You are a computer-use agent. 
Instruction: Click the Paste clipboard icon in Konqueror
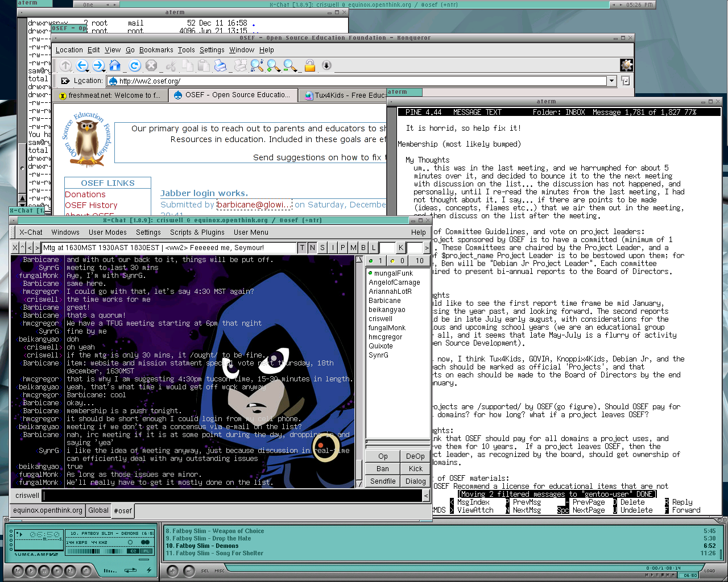(x=204, y=65)
